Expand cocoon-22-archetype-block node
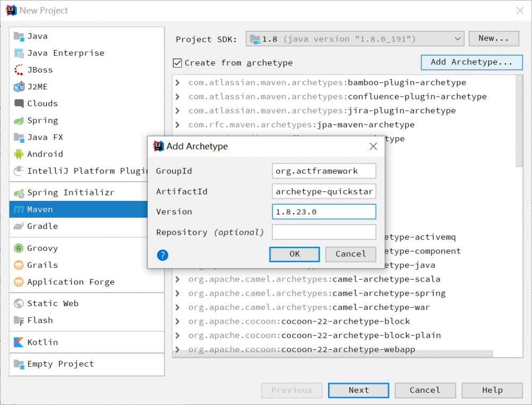Viewport: 532px width, 405px height. (178, 322)
